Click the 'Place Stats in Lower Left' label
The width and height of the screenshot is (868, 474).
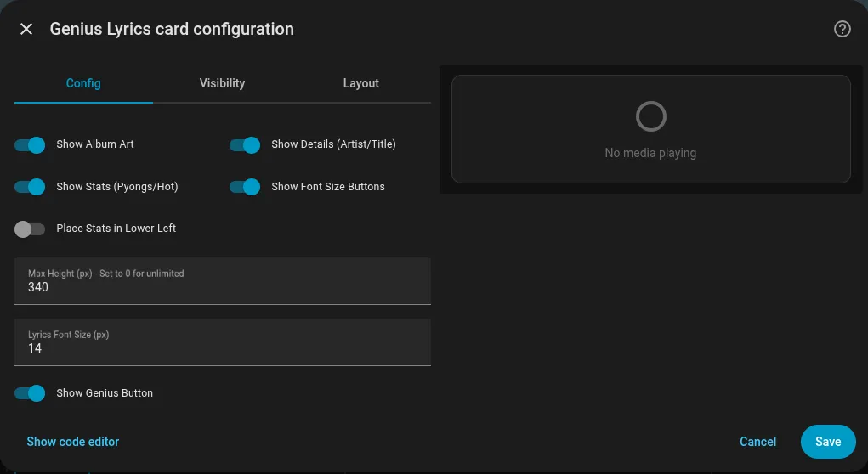(x=116, y=228)
